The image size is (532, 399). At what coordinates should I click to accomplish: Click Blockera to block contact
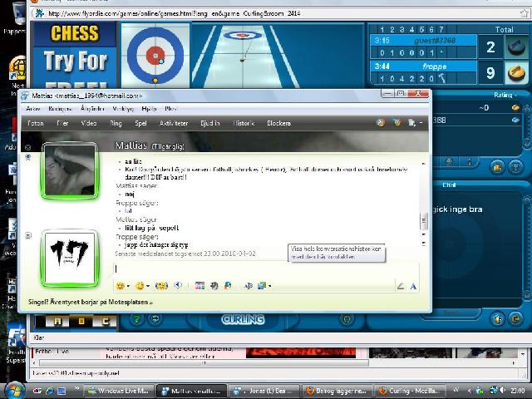tap(278, 123)
